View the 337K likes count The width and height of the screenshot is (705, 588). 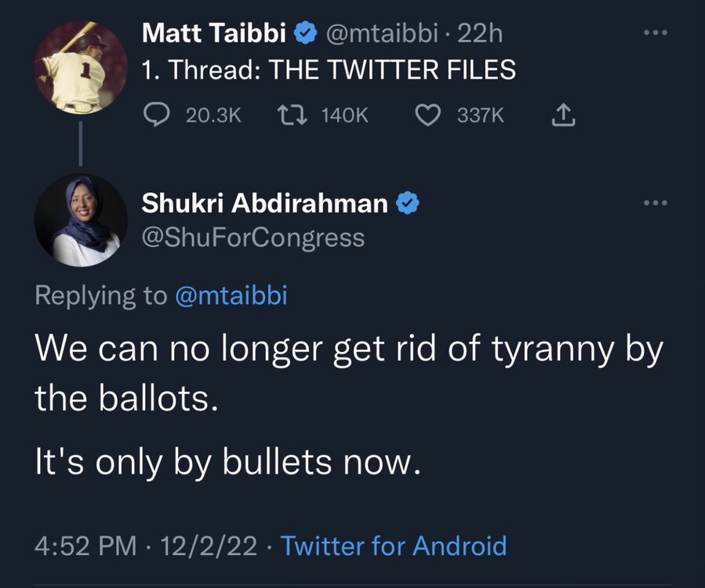(481, 116)
